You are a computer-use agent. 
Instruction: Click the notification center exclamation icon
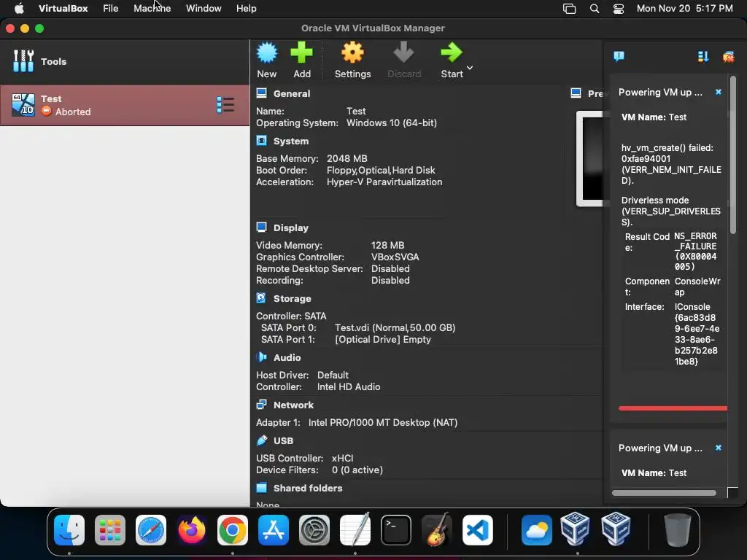[x=619, y=57]
